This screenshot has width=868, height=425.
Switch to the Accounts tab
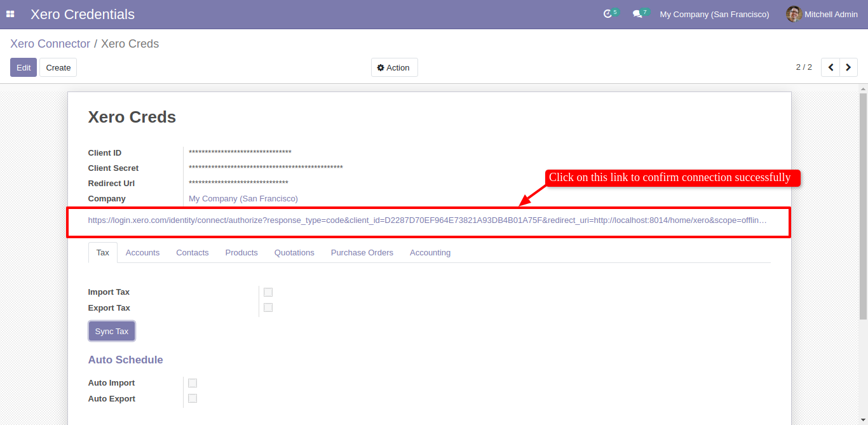(x=142, y=252)
